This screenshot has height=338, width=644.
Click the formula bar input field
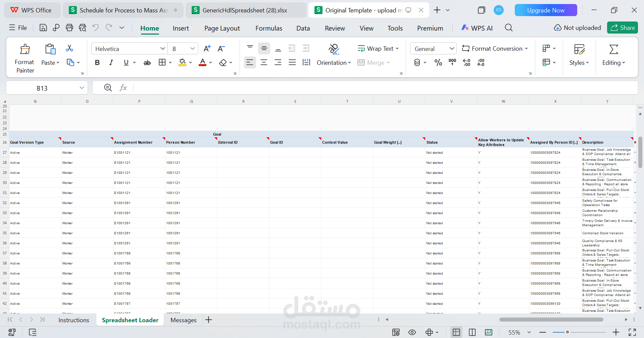point(385,88)
